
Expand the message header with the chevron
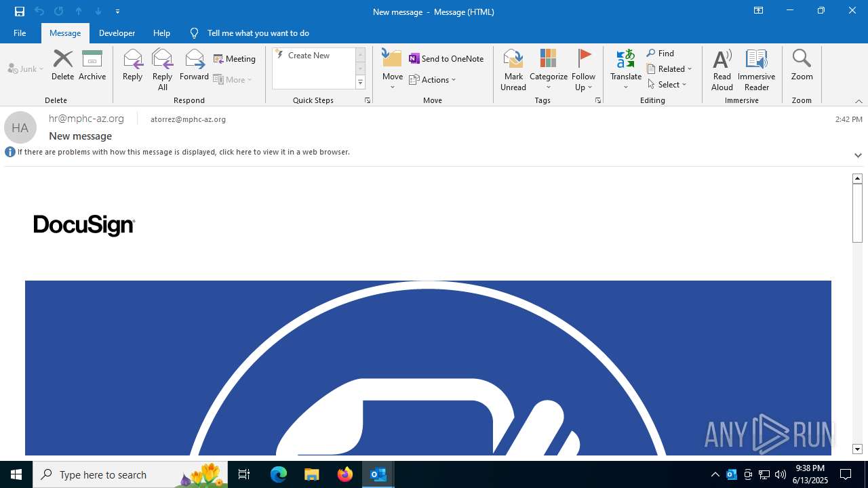pyautogui.click(x=858, y=155)
